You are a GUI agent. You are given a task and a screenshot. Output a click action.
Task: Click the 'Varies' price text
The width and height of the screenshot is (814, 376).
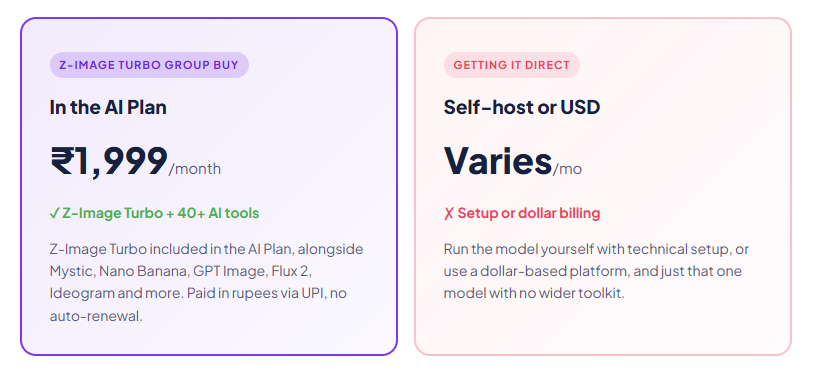497,161
